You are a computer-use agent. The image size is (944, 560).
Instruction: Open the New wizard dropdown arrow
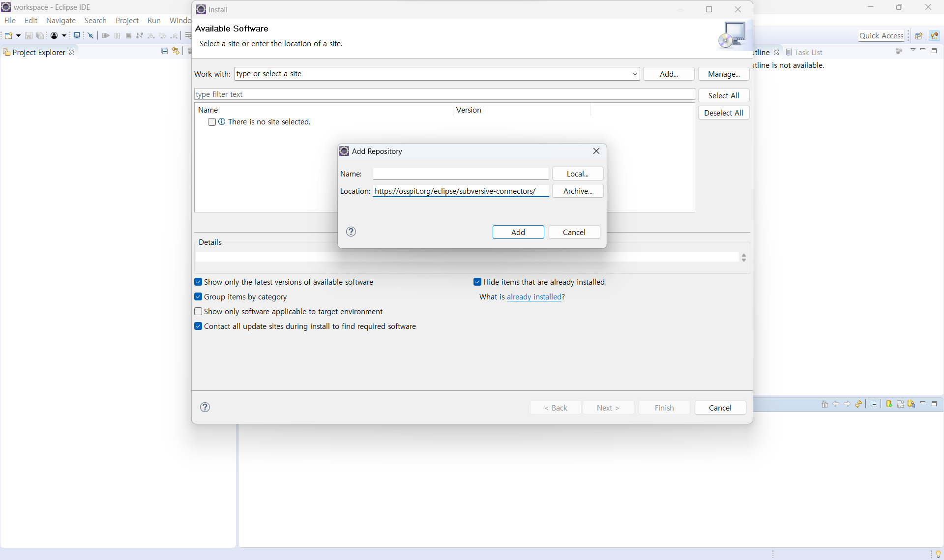(18, 35)
